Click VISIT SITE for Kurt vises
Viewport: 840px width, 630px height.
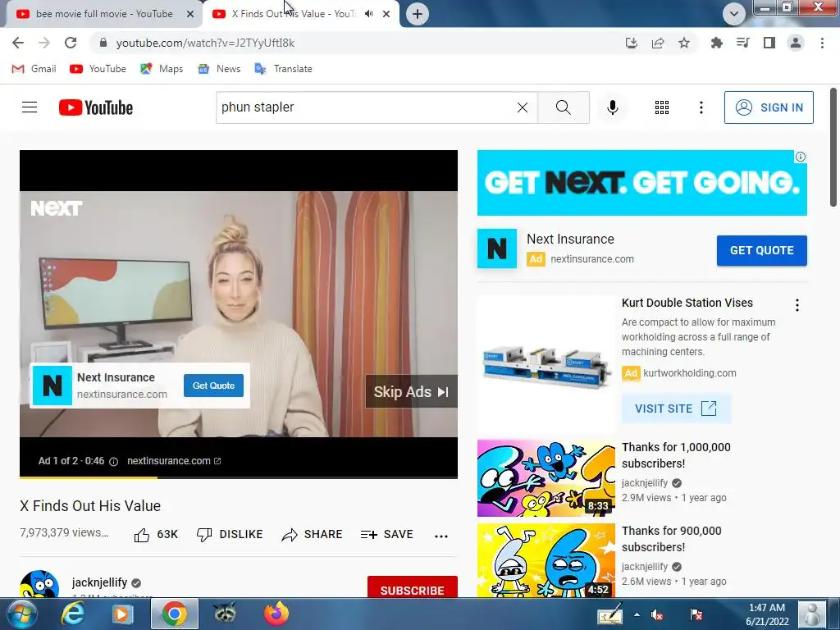[x=676, y=409]
